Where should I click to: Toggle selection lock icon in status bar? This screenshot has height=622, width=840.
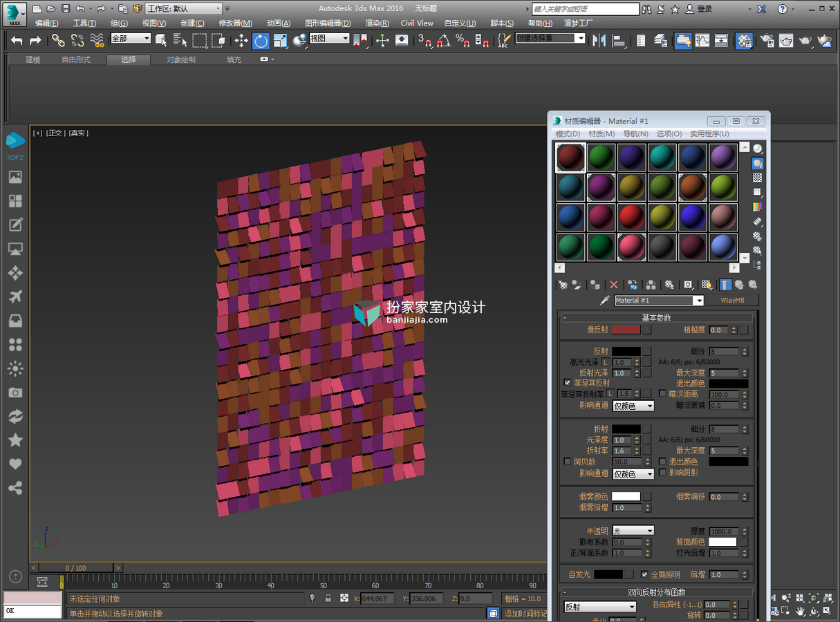[x=328, y=599]
